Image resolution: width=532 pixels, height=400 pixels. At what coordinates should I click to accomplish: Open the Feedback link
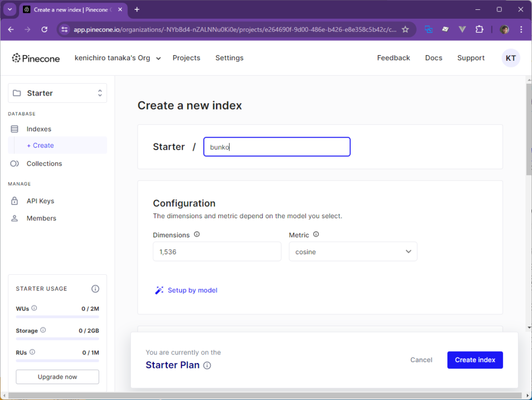pyautogui.click(x=394, y=58)
